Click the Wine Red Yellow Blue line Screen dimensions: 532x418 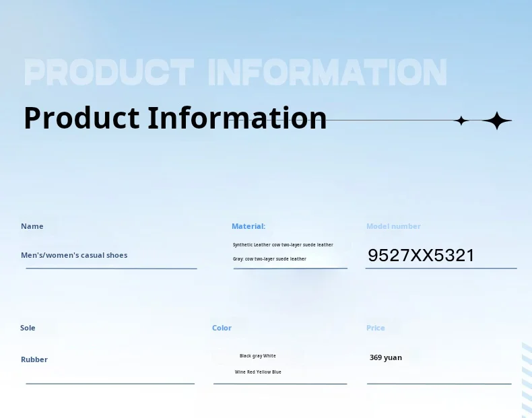click(258, 372)
